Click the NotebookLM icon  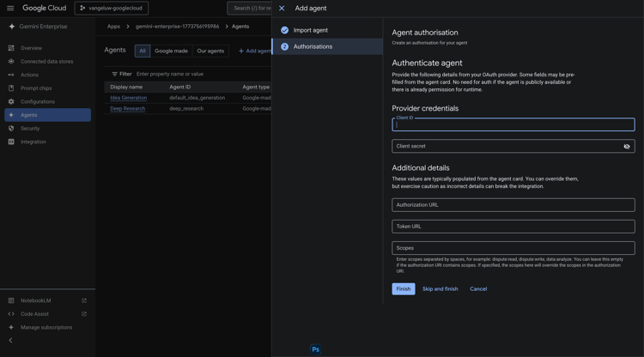(x=11, y=300)
